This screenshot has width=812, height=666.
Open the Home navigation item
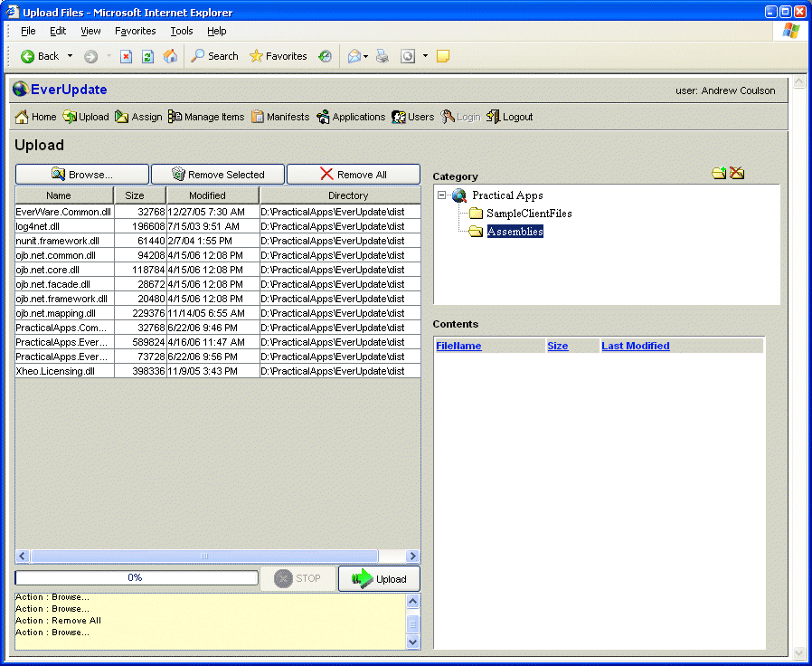pyautogui.click(x=35, y=117)
